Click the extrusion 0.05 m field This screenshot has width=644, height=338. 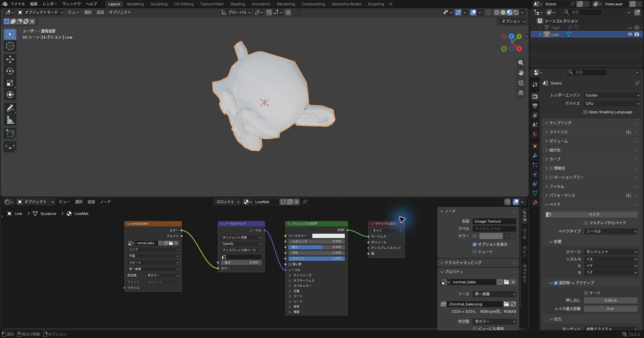point(610,300)
